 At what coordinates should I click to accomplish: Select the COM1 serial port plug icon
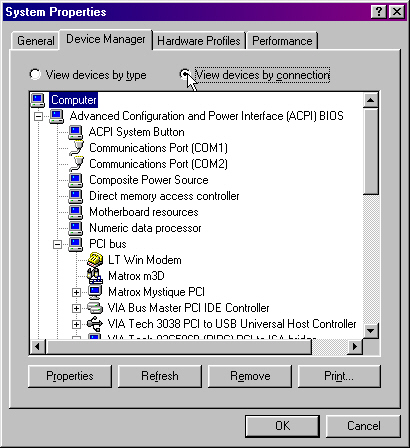[77, 148]
